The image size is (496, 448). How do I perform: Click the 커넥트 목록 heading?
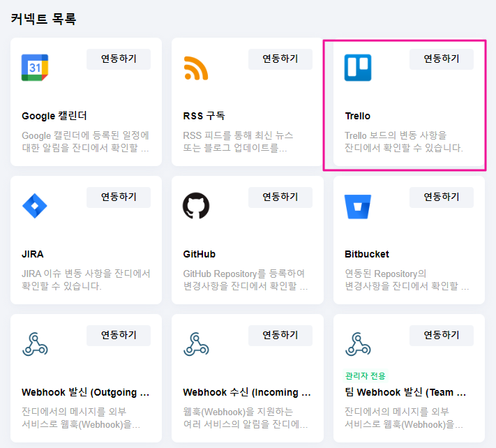coord(43,19)
